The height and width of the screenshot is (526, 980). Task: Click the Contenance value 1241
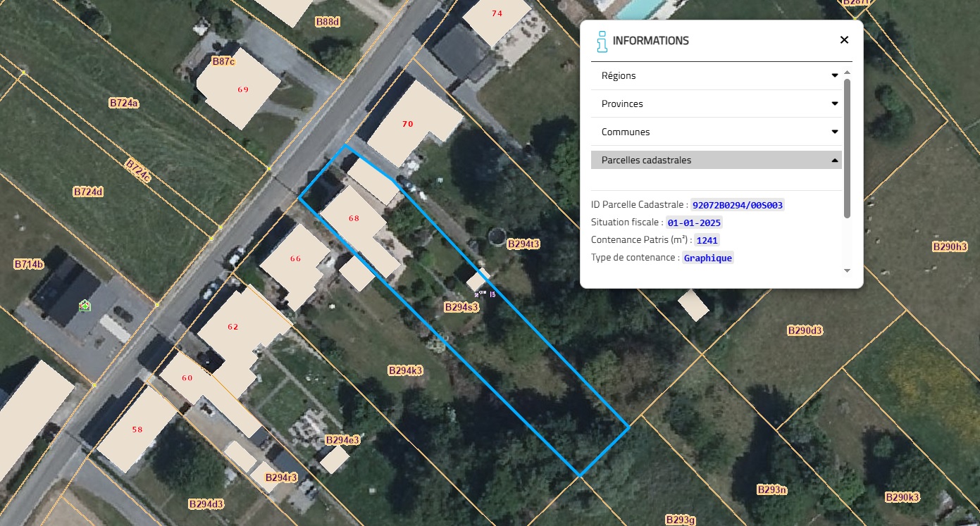(x=707, y=240)
